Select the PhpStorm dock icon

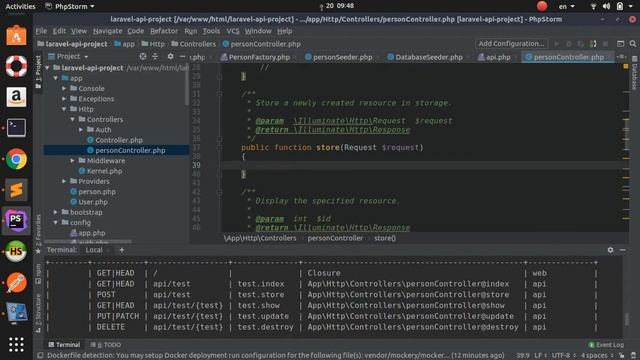[16, 220]
